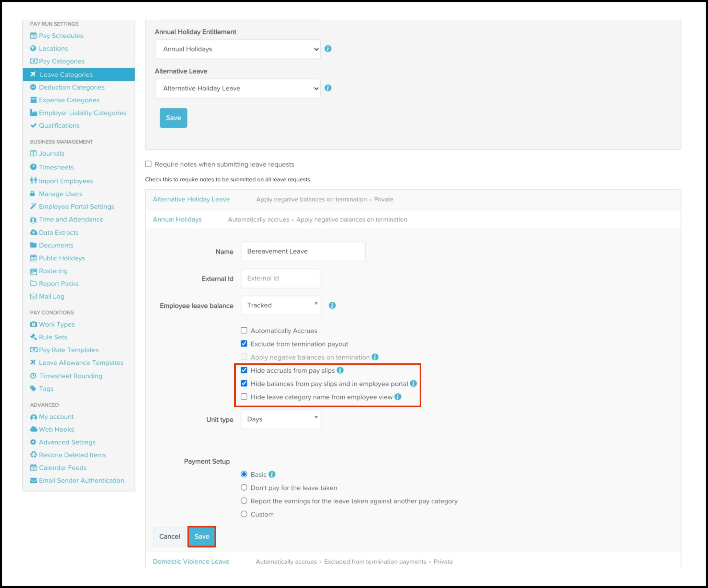Screen dimensions: 708x588
Task: Click info icon beside Annual Holiday Entitlement dropdown
Action: [328, 49]
